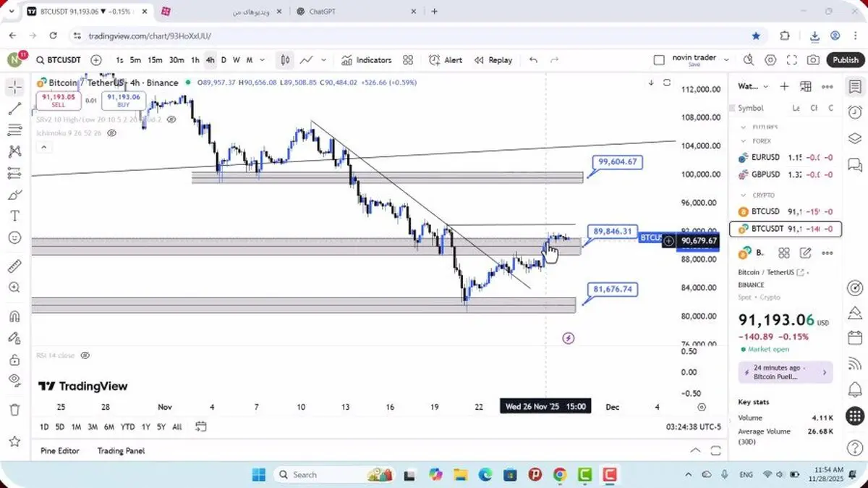
Task: Select EURUSD in the watchlist
Action: tap(786, 157)
